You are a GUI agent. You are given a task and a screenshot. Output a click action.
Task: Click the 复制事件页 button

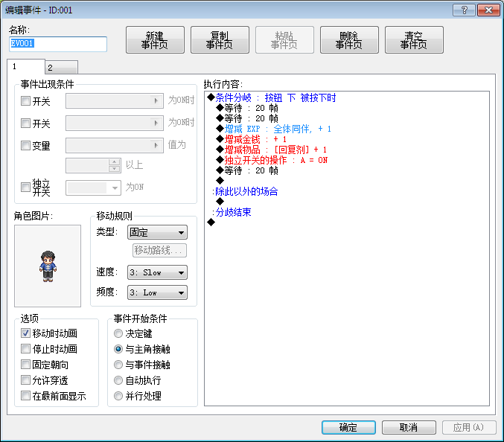click(x=220, y=40)
